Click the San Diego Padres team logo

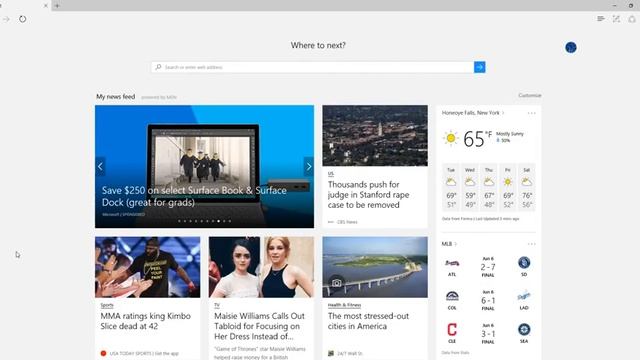tap(524, 262)
